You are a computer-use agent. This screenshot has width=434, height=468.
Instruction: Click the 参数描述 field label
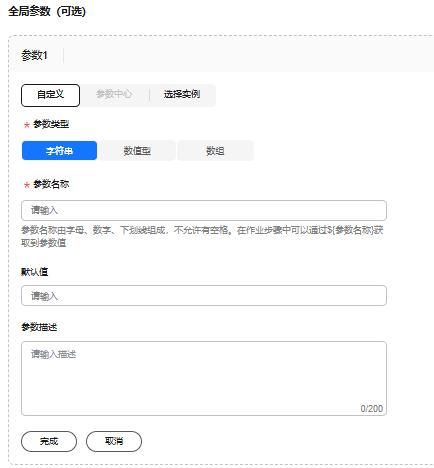click(39, 327)
